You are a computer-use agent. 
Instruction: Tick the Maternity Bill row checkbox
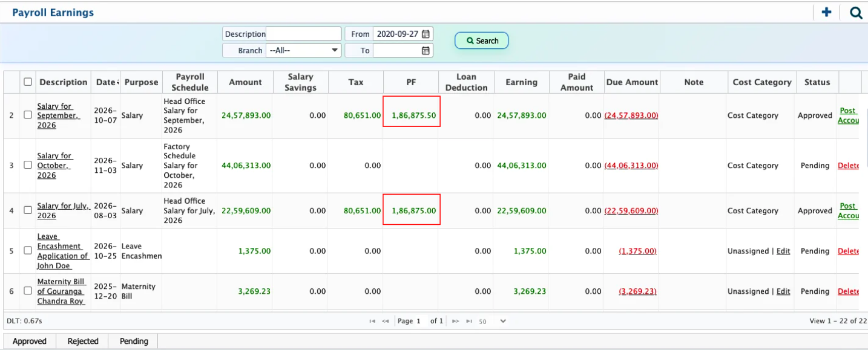click(28, 291)
